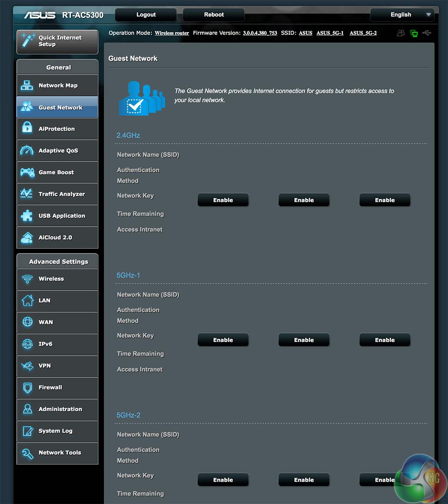448x504 pixels.
Task: Open the Administration menu item
Action: (x=57, y=409)
